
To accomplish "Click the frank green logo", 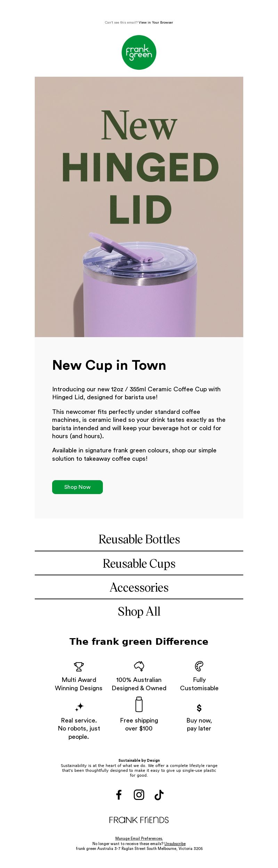I will pyautogui.click(x=139, y=52).
